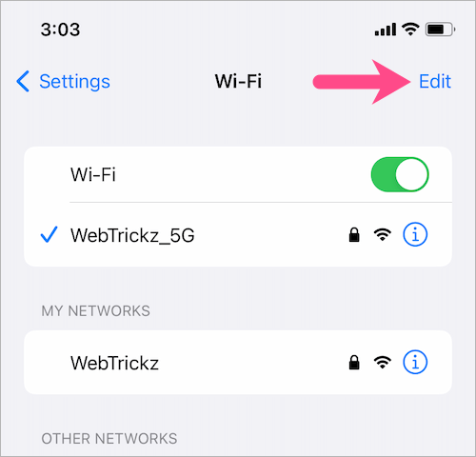
Task: Join the WebTrickz network under My Networks
Action: click(238, 363)
